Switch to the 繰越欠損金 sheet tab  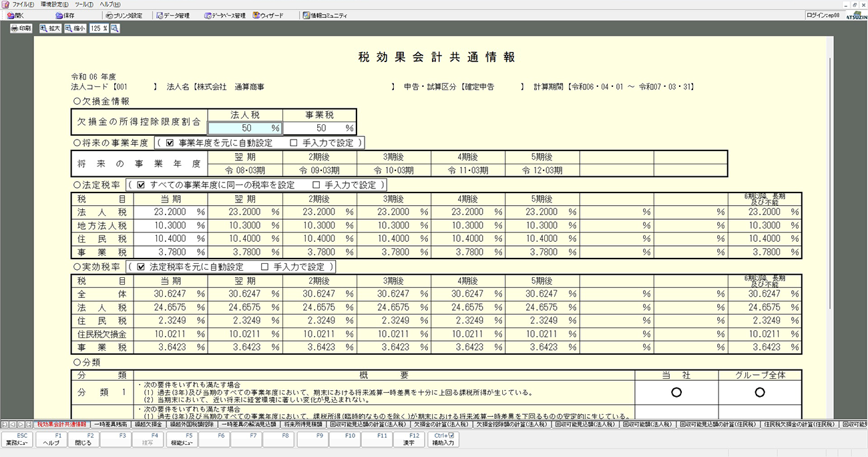click(147, 424)
